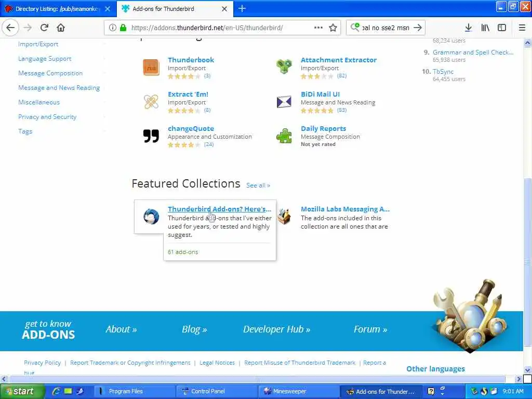
Task: Open Miscellaneous category
Action: point(39,102)
